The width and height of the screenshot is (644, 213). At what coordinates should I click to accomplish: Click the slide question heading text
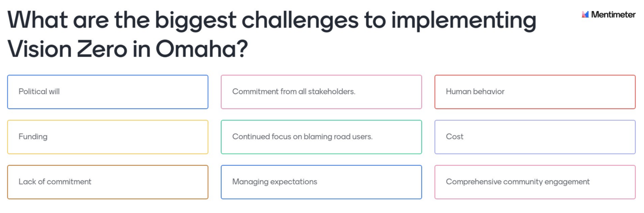tap(272, 34)
